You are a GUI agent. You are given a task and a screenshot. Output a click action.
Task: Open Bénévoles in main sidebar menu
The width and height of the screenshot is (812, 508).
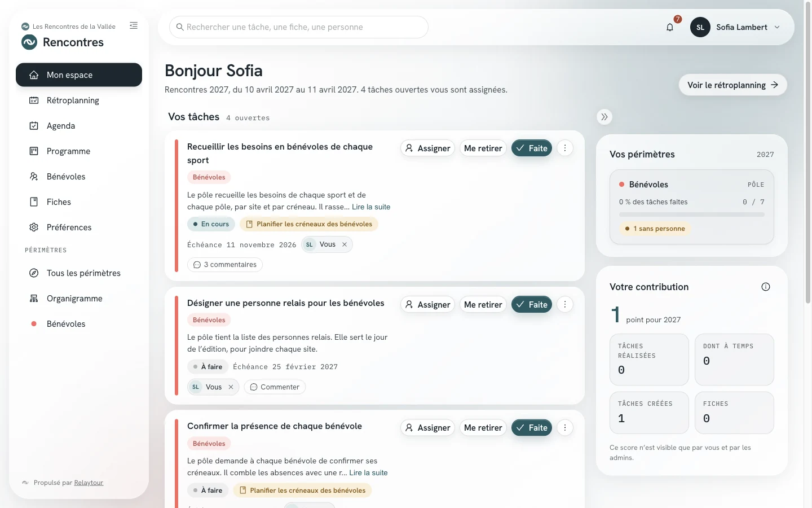79,177
